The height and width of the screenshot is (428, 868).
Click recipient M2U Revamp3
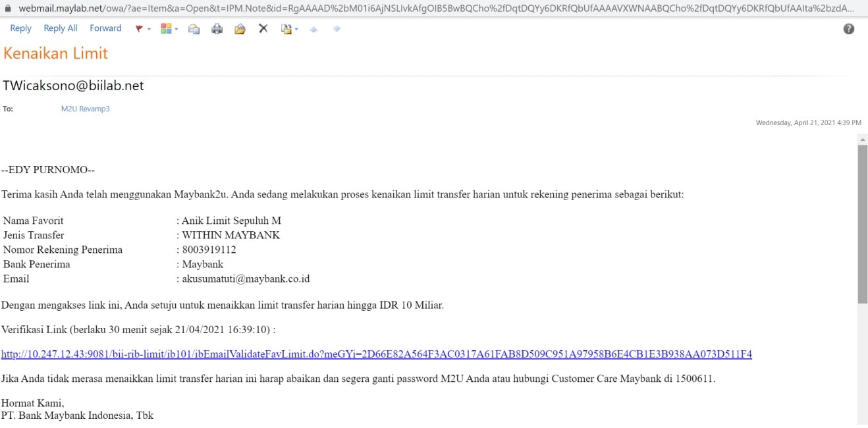click(x=85, y=109)
